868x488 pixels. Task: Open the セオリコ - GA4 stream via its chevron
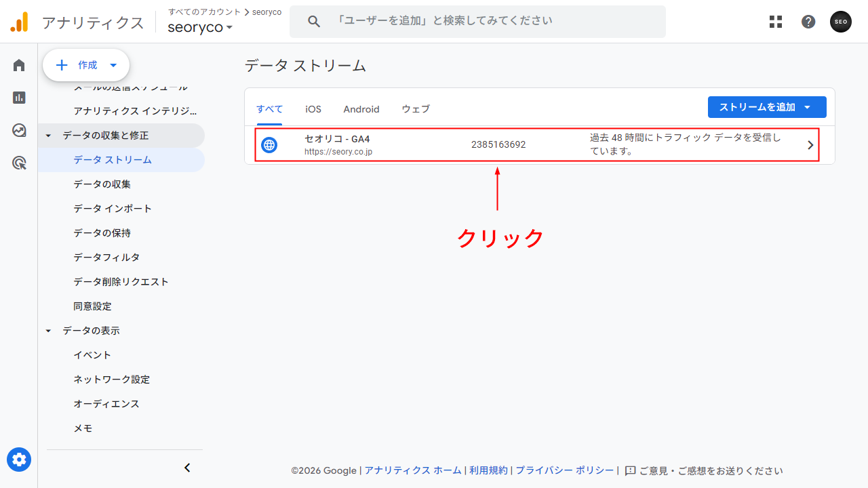tap(810, 144)
